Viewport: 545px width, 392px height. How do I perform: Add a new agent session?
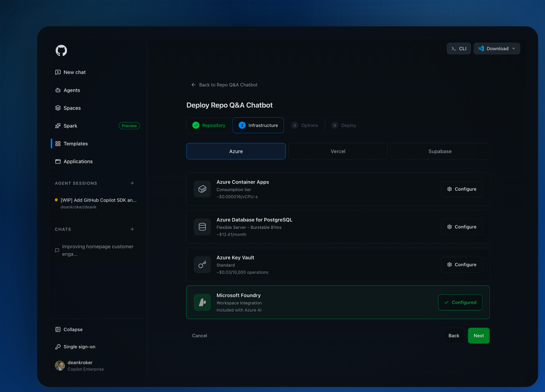tap(132, 183)
